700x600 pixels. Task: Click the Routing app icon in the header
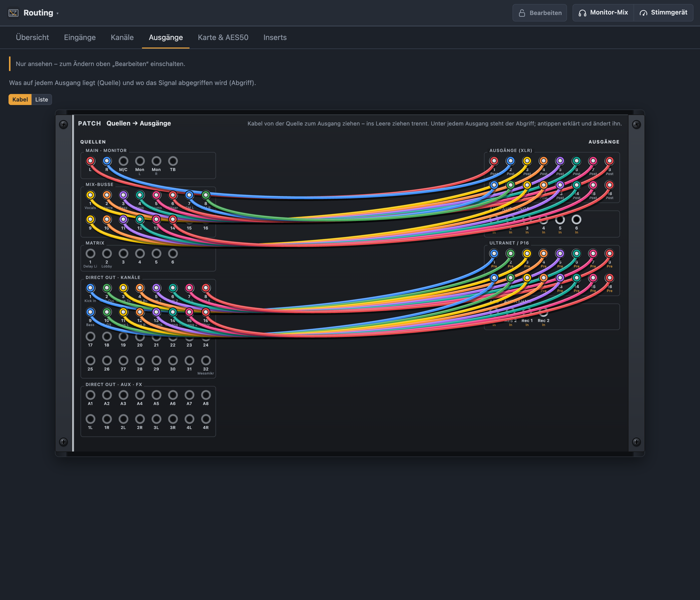tap(13, 13)
